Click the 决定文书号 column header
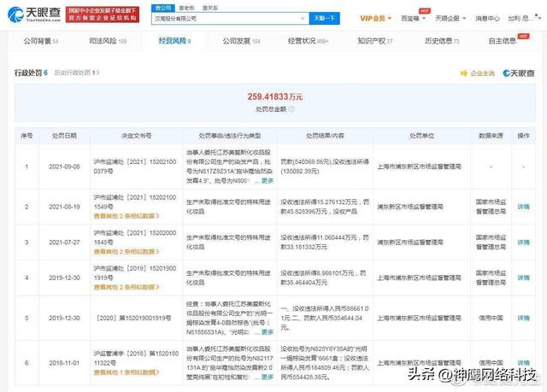547x392 pixels. 136,136
